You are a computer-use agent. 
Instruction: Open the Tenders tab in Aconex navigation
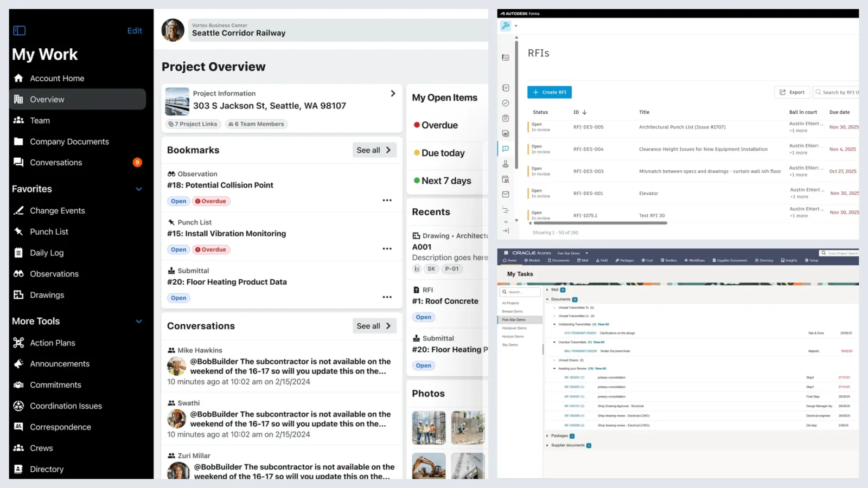pos(669,261)
